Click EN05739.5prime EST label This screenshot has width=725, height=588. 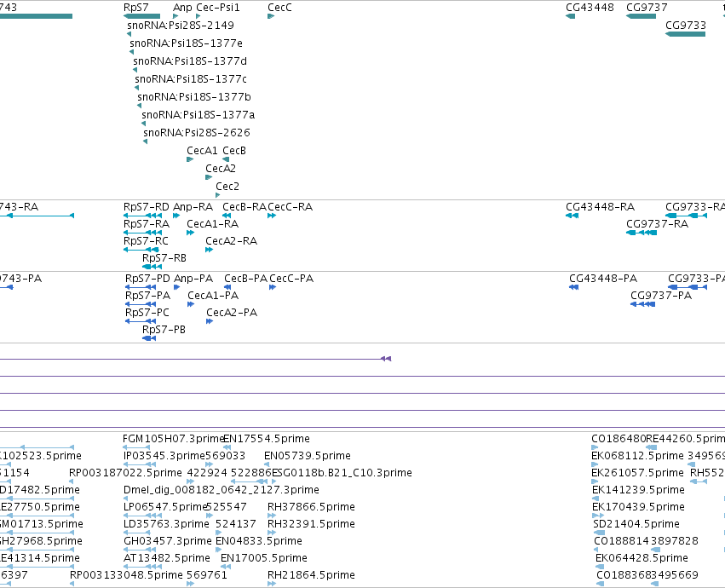pos(307,456)
